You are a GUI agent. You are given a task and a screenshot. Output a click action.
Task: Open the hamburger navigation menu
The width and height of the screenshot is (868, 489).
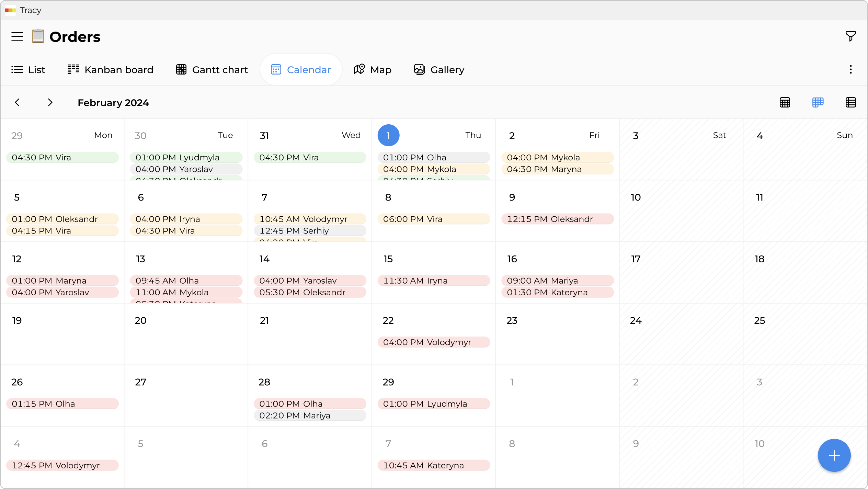tap(17, 36)
